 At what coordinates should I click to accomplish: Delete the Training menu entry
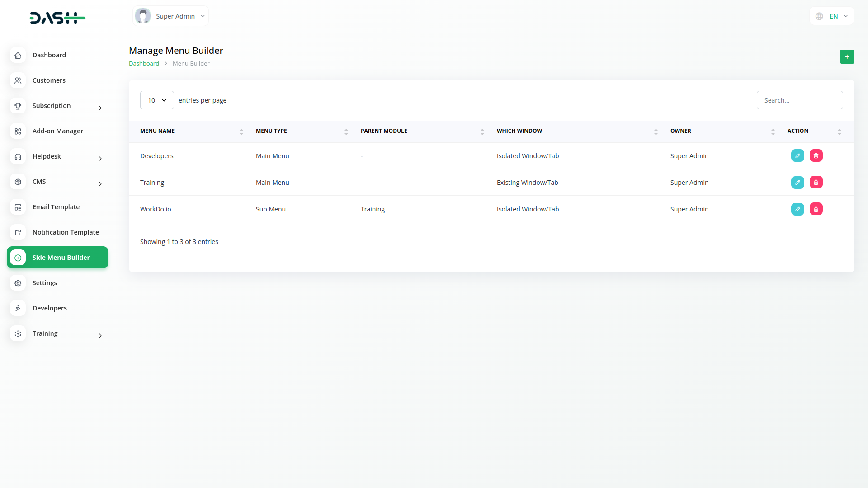click(x=816, y=182)
